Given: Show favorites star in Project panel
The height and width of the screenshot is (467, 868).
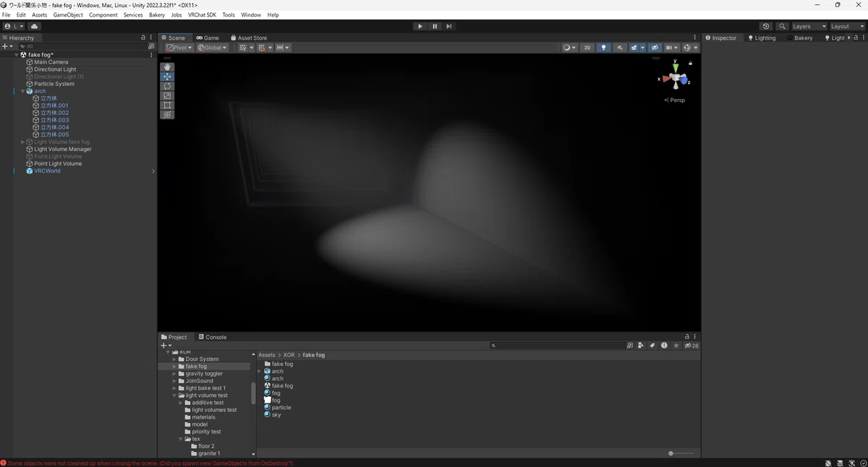Looking at the screenshot, I should point(676,346).
